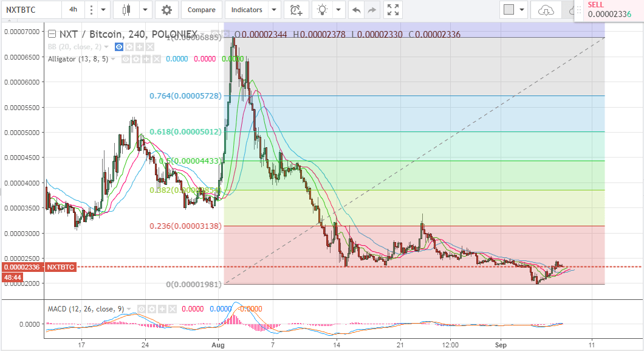Click the 0.00007000 price axis label
The image size is (644, 351).
click(x=22, y=32)
